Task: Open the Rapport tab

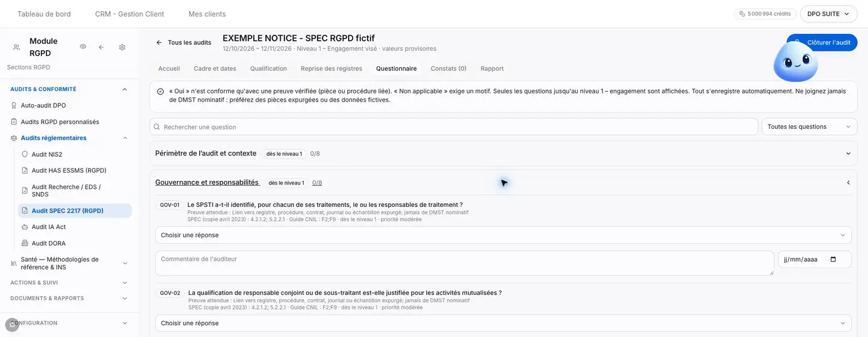Action: [x=492, y=69]
